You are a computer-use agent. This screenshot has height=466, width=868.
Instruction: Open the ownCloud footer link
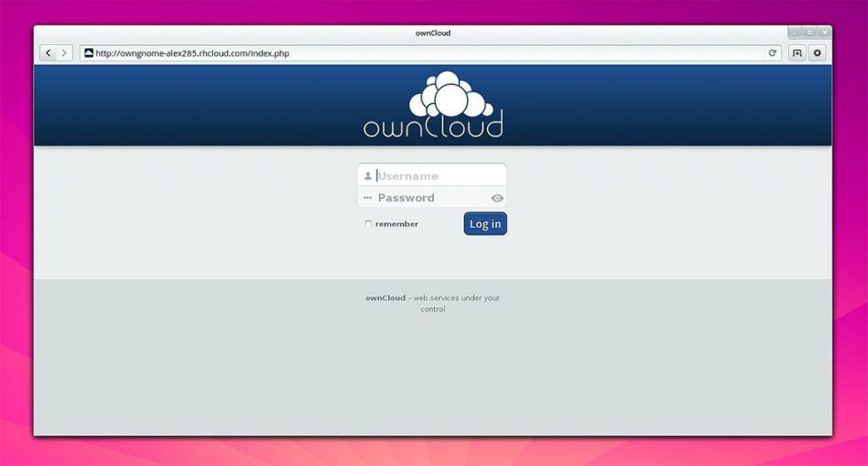(x=386, y=297)
